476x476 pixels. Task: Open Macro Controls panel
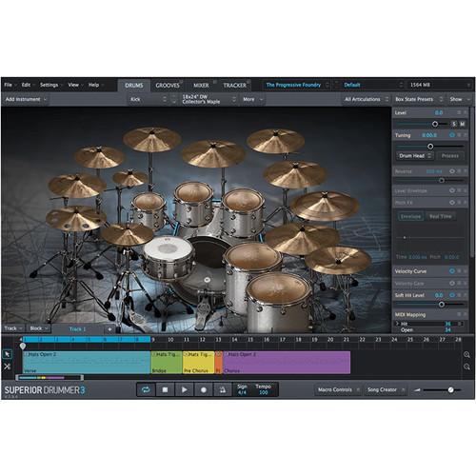tap(337, 389)
